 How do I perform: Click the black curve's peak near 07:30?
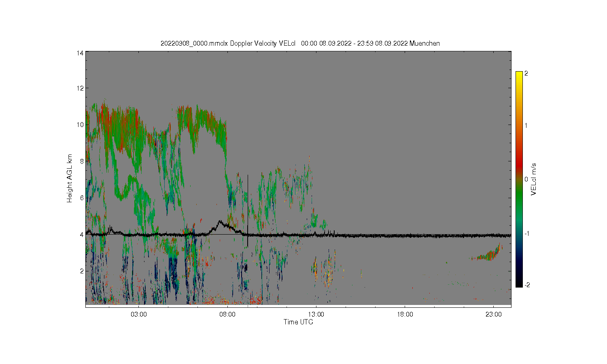pos(220,222)
